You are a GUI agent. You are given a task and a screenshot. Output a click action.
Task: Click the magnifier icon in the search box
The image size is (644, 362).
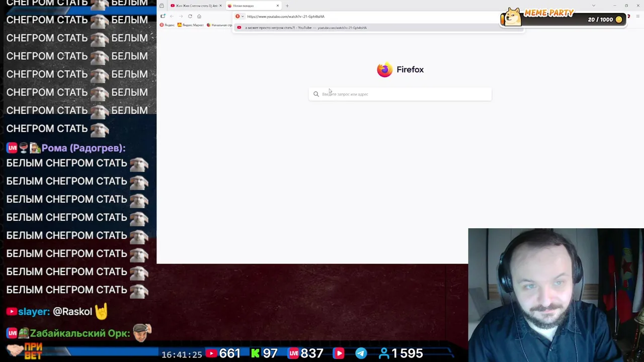pos(316,94)
